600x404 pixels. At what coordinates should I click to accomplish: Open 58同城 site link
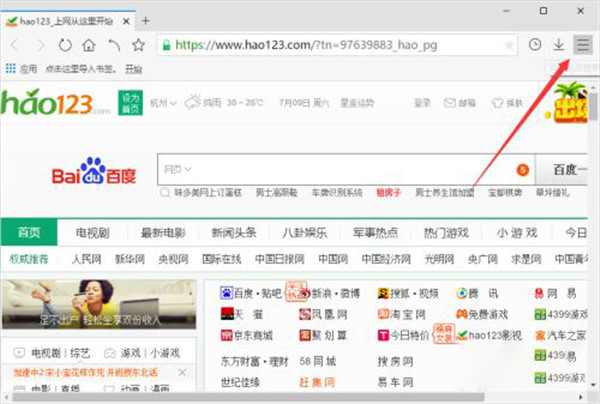318,361
